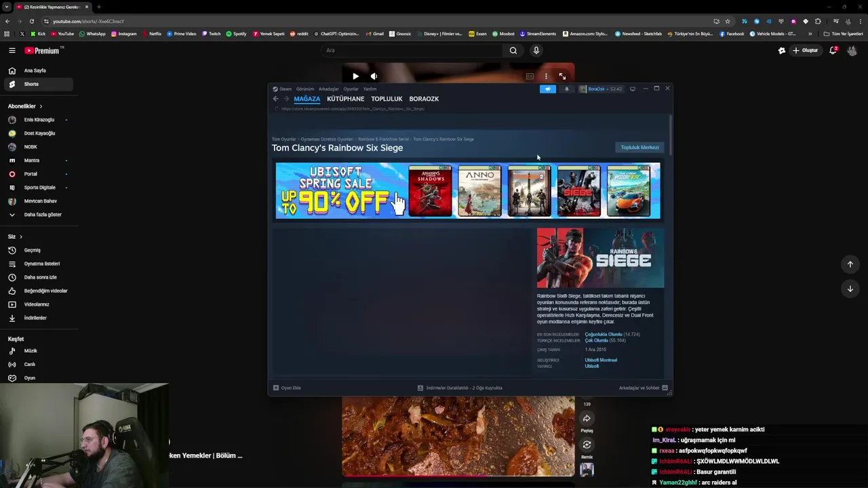Open the Anno game cover in banner
The height and width of the screenshot is (488, 868).
click(479, 190)
